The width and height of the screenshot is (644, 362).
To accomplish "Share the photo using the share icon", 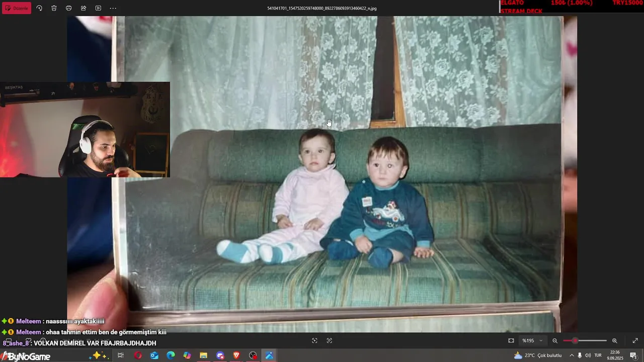I will tap(84, 8).
